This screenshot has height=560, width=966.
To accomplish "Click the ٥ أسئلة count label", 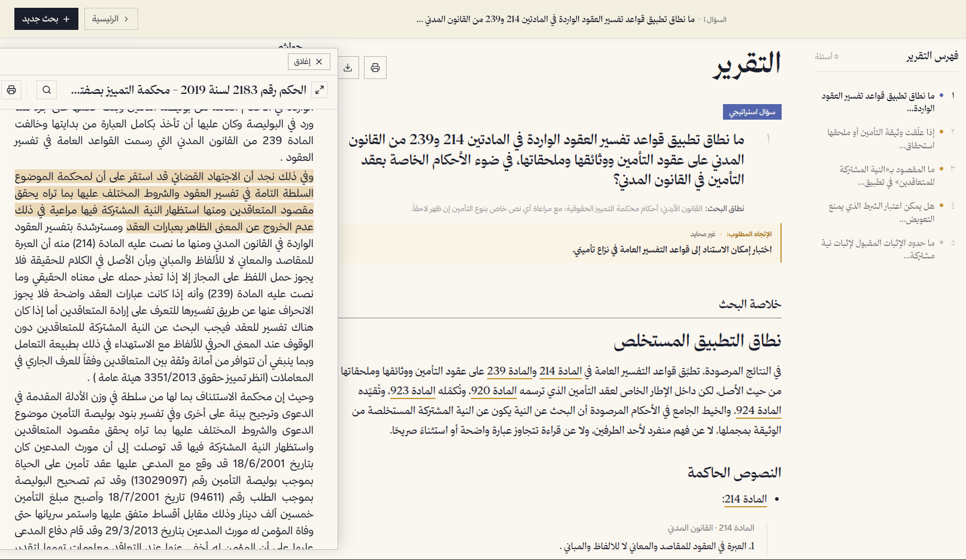I will [827, 56].
